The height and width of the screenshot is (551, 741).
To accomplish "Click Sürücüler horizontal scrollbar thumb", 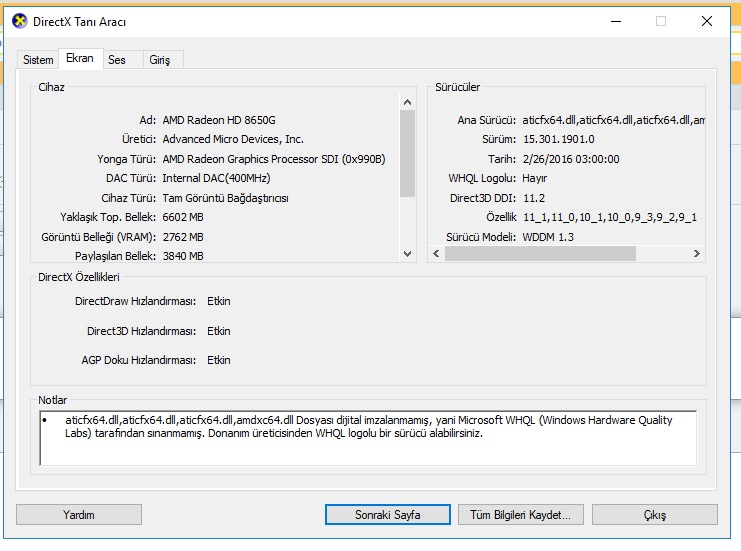I will click(x=540, y=254).
